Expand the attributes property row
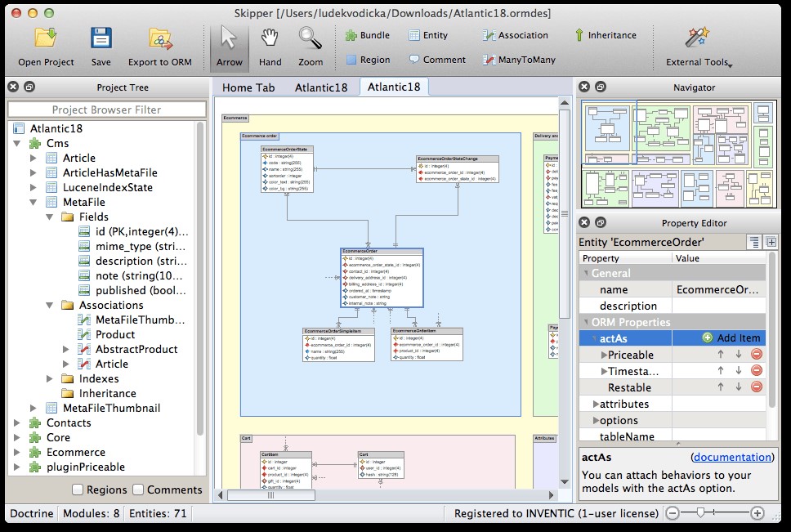 (595, 404)
